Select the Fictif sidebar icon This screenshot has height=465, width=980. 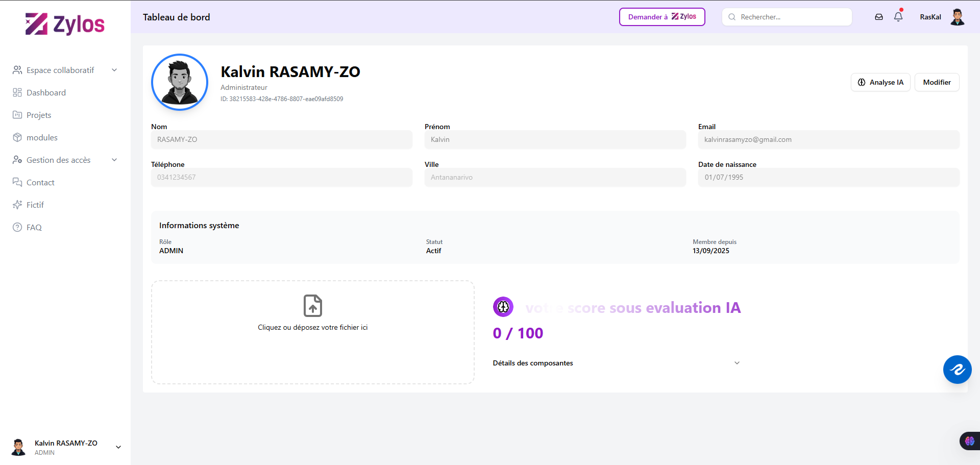[x=17, y=205]
